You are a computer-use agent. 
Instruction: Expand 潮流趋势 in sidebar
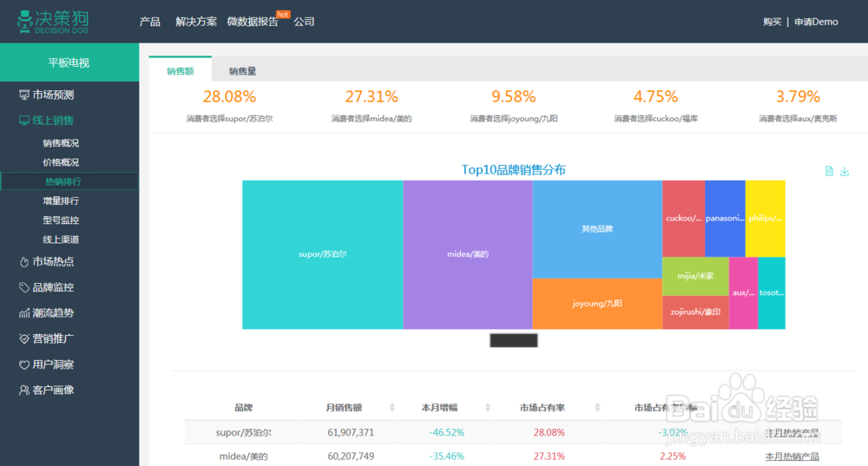click(x=53, y=313)
